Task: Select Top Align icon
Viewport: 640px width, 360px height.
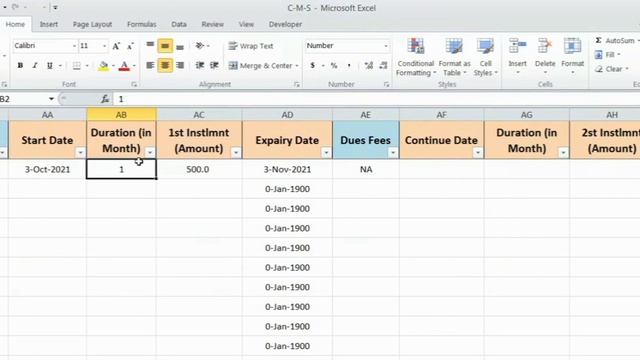Action: 150,45
